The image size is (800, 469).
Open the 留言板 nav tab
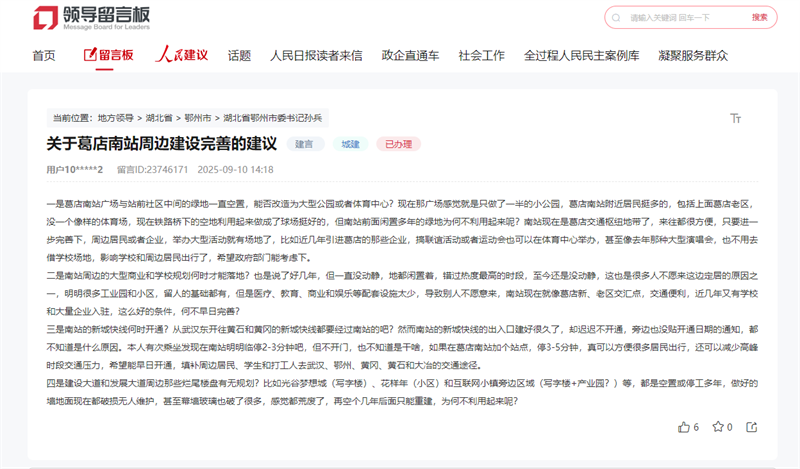(x=108, y=55)
